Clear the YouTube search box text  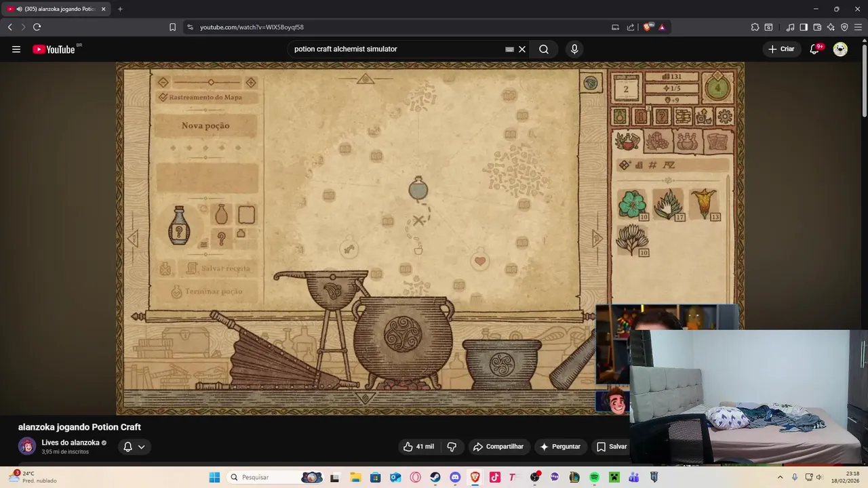[522, 49]
